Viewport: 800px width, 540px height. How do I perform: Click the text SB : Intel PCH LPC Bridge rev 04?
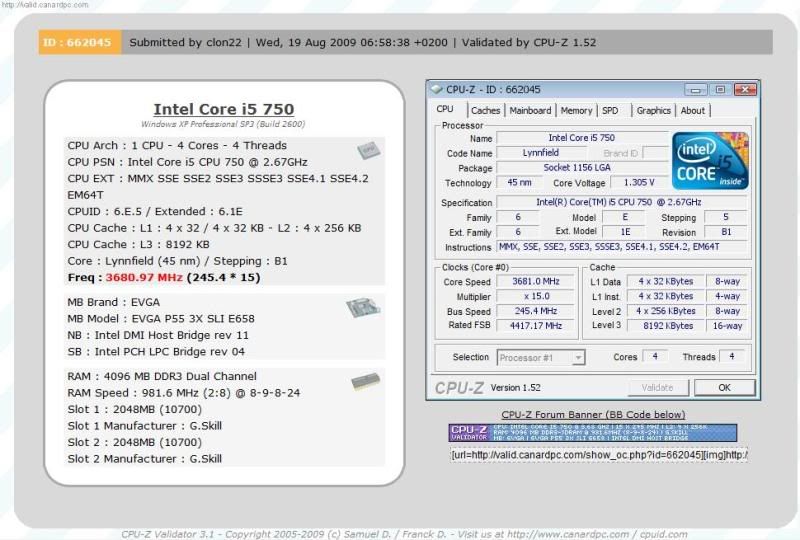coord(156,352)
